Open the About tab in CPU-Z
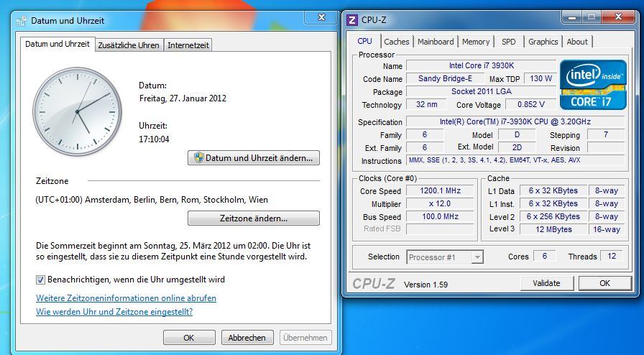This screenshot has width=644, height=355. coord(577,42)
